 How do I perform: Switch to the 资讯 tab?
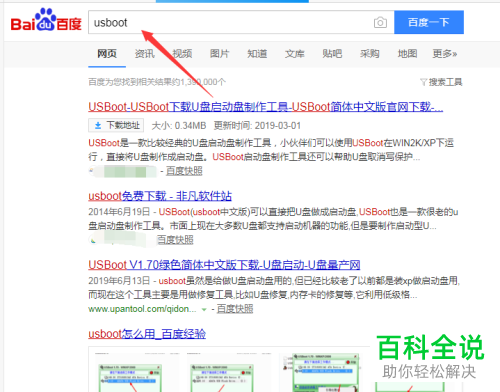tap(144, 54)
